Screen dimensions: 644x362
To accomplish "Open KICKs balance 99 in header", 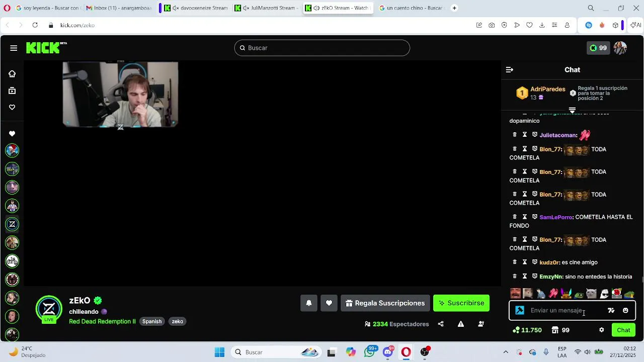I will click(x=598, y=48).
